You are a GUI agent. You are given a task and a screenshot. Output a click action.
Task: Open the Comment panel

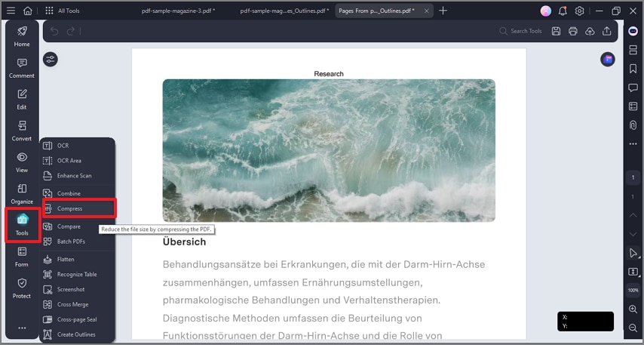(x=22, y=67)
